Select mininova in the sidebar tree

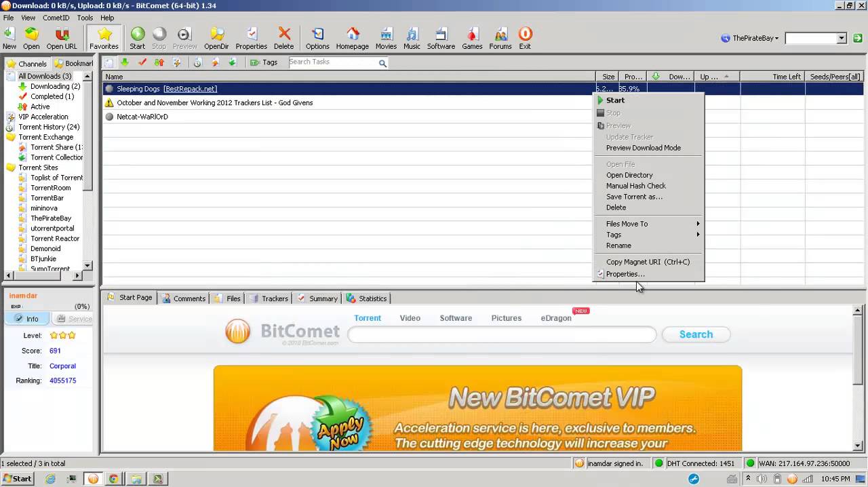point(44,208)
